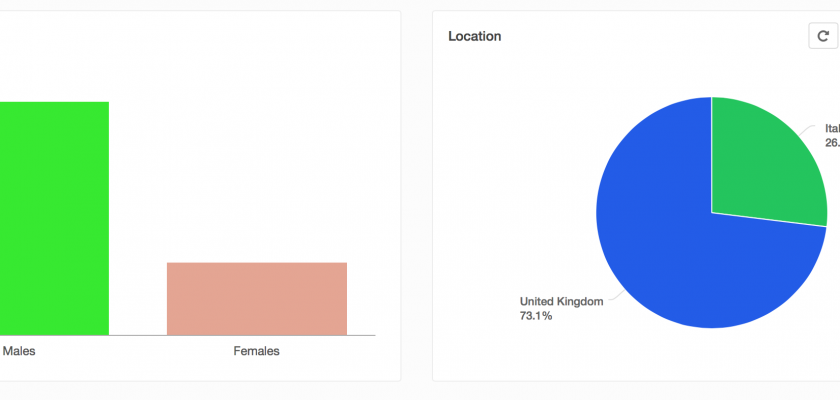Click empty chart area above Females bar
Screen dimensions: 840x400
tap(256, 180)
